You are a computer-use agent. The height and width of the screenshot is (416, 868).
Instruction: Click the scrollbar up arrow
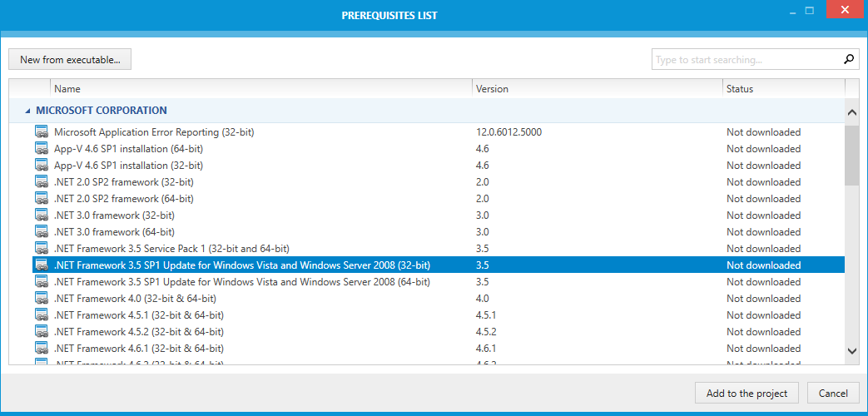coord(852,113)
